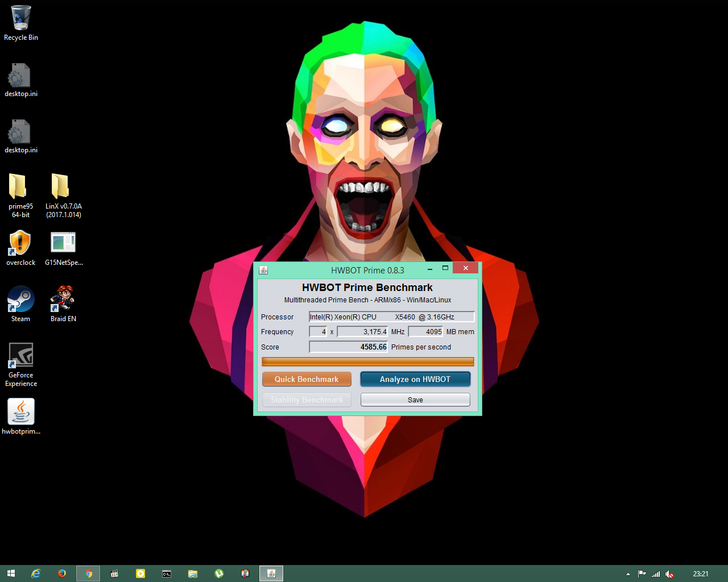Open the prime95 64-bit folder

click(20, 196)
